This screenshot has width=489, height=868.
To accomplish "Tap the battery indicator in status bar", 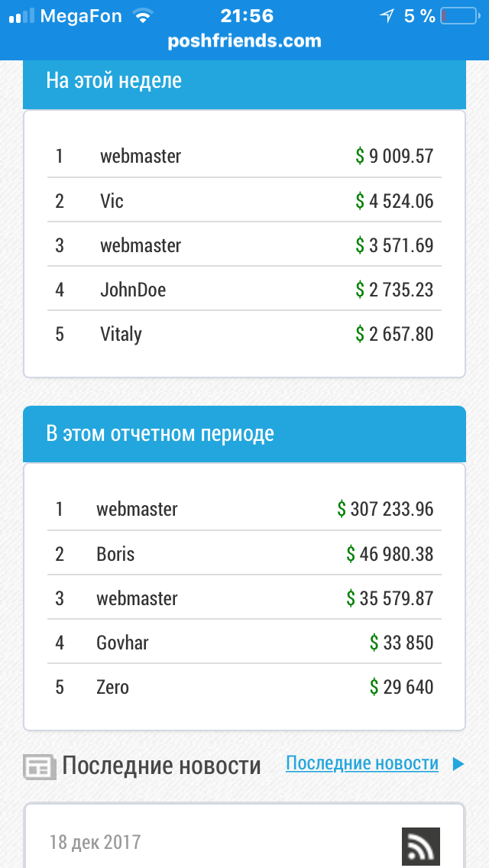I will coord(460,16).
